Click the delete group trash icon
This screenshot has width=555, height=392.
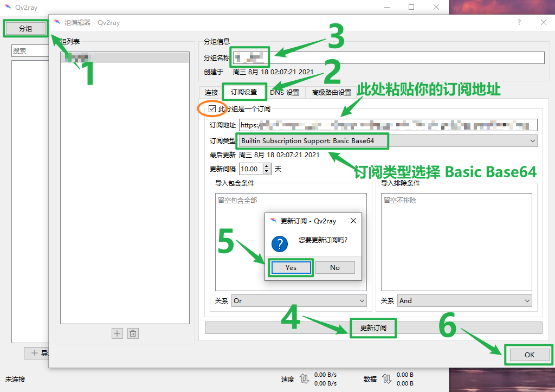click(x=133, y=333)
